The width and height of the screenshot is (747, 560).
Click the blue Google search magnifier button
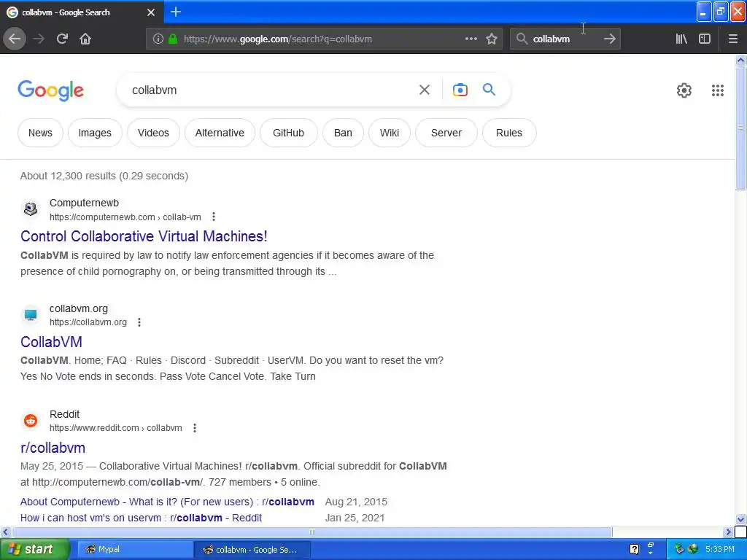point(489,90)
